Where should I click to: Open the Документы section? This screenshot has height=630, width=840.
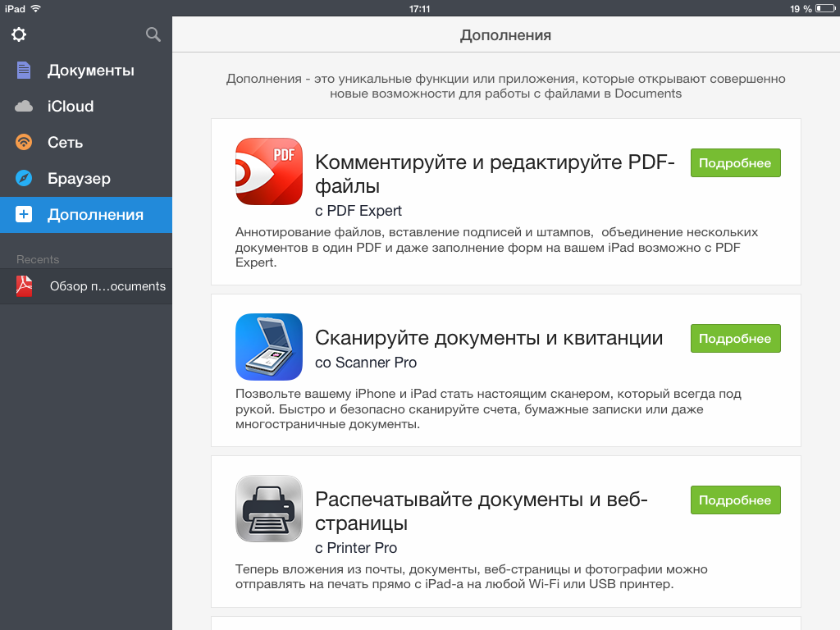click(90, 71)
